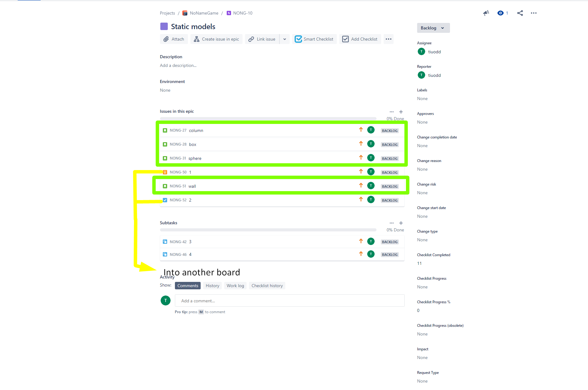Click the share icon near top right
The width and height of the screenshot is (588, 390).
click(x=520, y=13)
